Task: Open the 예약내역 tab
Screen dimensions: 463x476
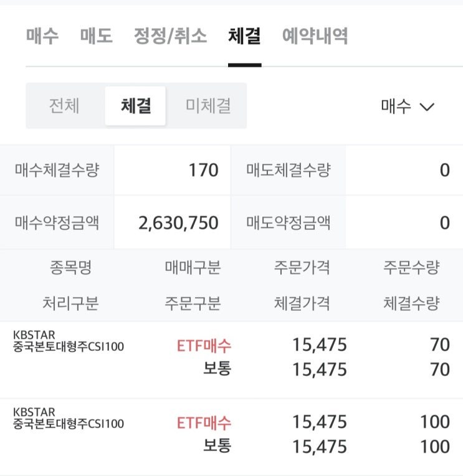Action: (x=315, y=36)
